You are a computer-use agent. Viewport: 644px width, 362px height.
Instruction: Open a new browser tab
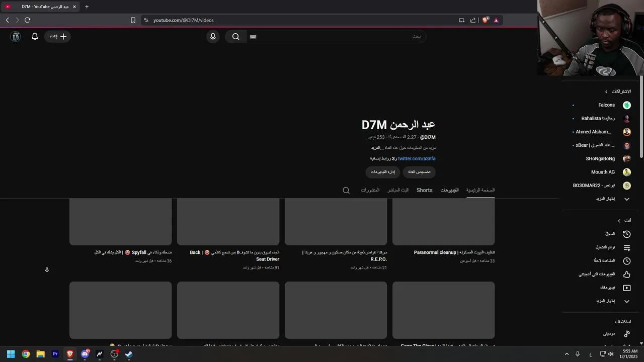[x=87, y=7]
